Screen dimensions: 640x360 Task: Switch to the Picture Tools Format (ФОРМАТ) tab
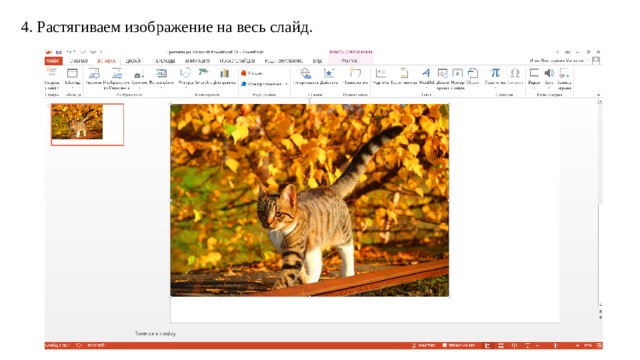[350, 61]
